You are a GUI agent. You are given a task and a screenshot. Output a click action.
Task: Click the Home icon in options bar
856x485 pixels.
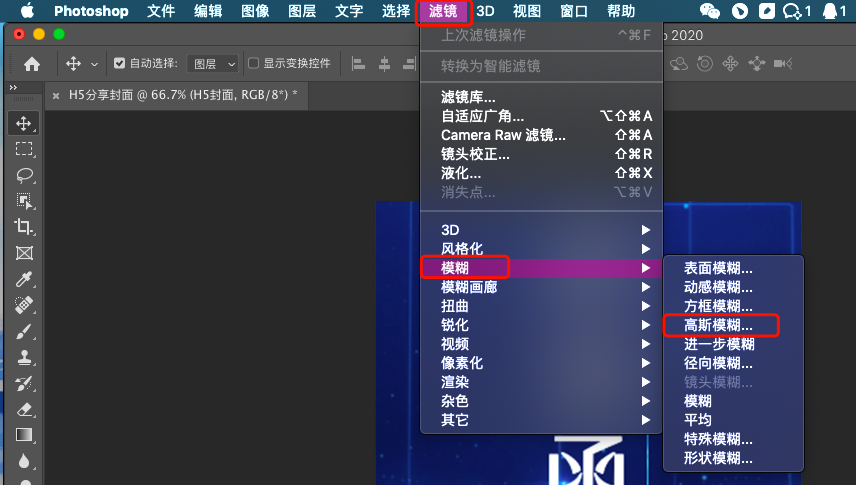click(x=32, y=63)
